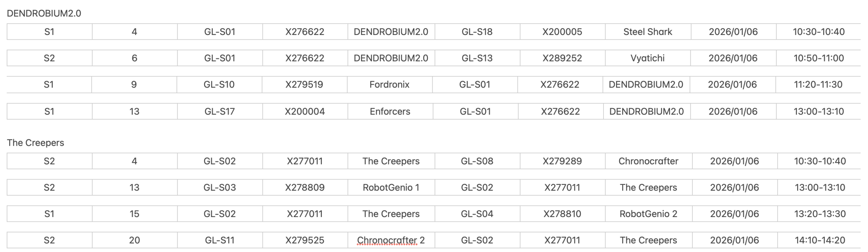Select the Steel Shark team cell
This screenshot has width=868, height=252.
pyautogui.click(x=648, y=32)
